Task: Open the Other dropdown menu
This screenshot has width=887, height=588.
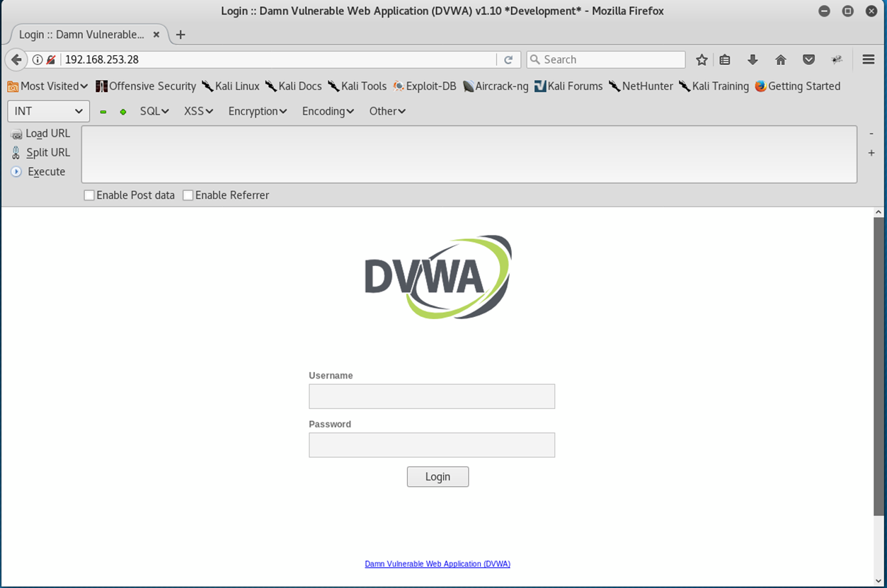Action: click(x=387, y=111)
